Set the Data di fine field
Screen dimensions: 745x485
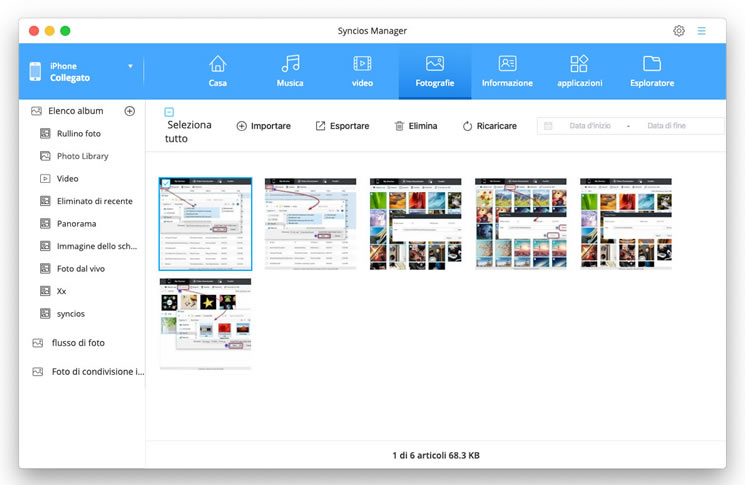pos(666,126)
